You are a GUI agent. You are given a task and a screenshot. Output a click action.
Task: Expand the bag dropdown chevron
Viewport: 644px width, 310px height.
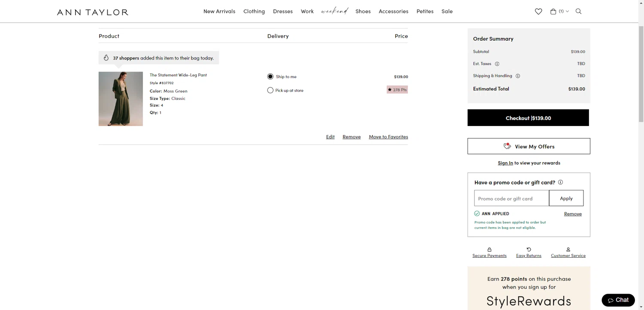[567, 12]
